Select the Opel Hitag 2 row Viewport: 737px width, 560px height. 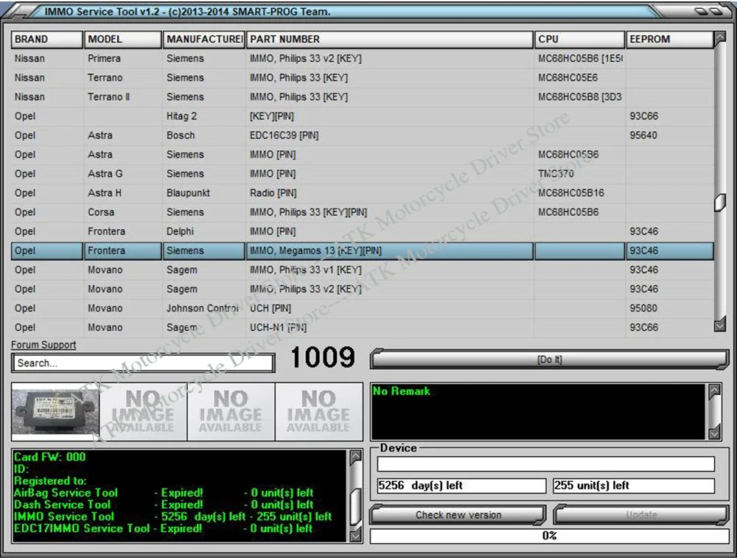(x=362, y=116)
